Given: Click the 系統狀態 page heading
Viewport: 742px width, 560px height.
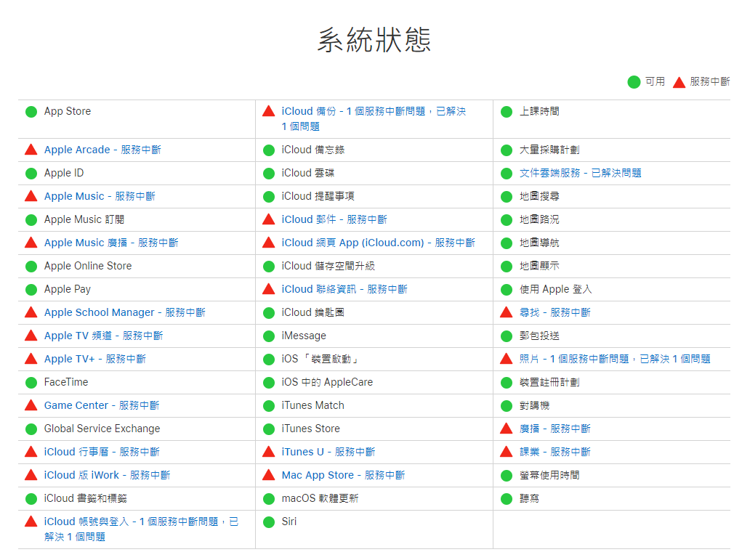Looking at the screenshot, I should tap(374, 39).
